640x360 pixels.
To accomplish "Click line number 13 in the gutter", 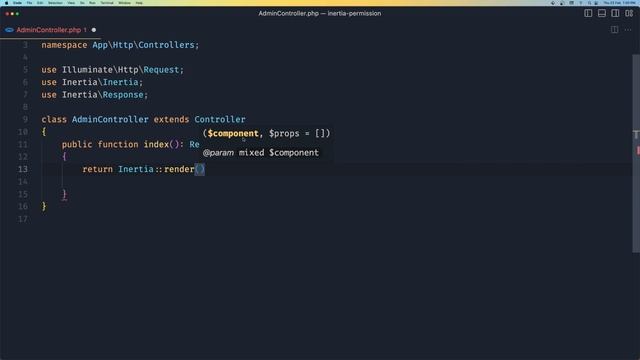I will tap(23, 169).
